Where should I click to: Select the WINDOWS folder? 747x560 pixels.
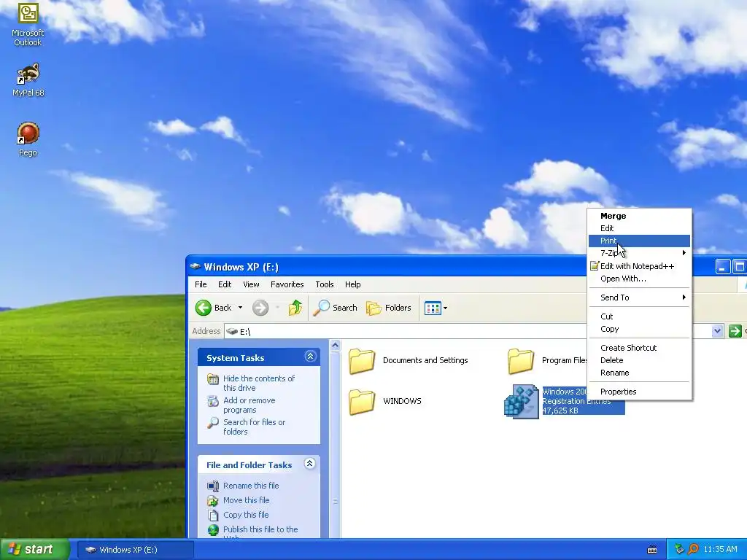coord(385,402)
